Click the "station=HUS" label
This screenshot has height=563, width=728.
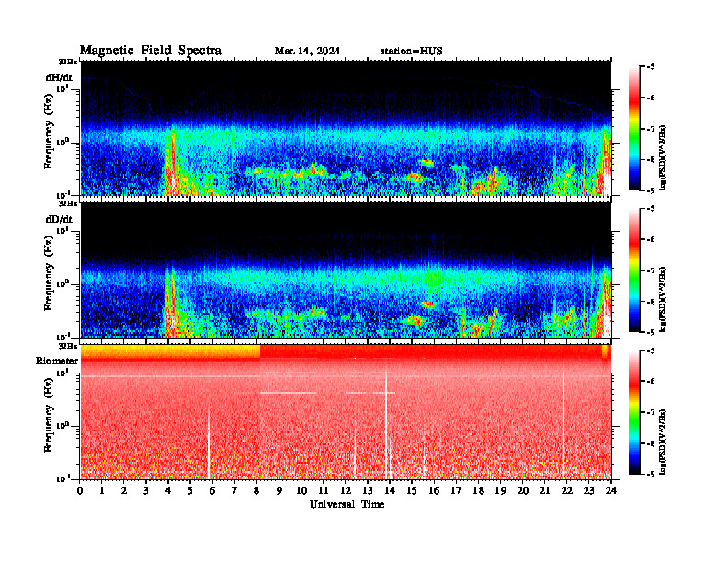pyautogui.click(x=411, y=51)
